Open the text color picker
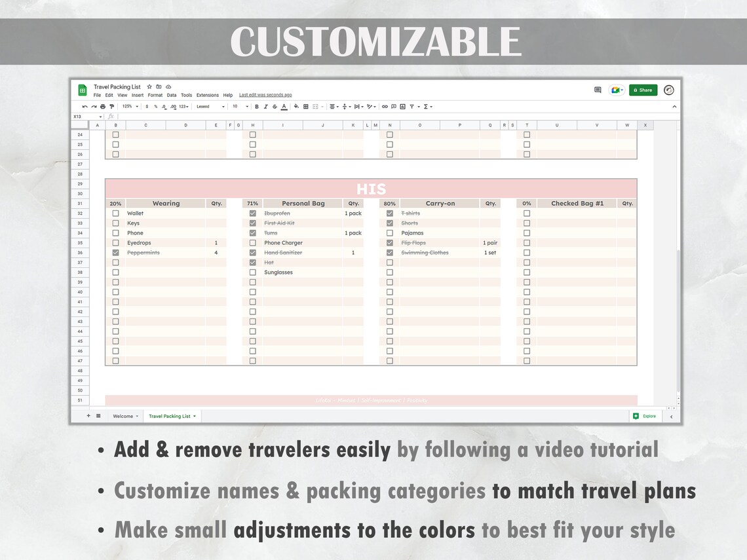This screenshot has height=560, width=747. tap(284, 106)
